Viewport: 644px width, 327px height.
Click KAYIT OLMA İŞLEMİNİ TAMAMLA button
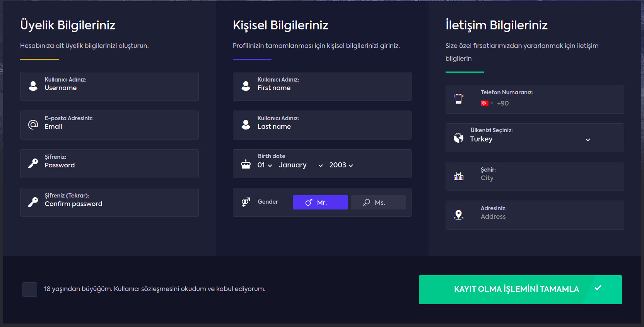pos(520,290)
